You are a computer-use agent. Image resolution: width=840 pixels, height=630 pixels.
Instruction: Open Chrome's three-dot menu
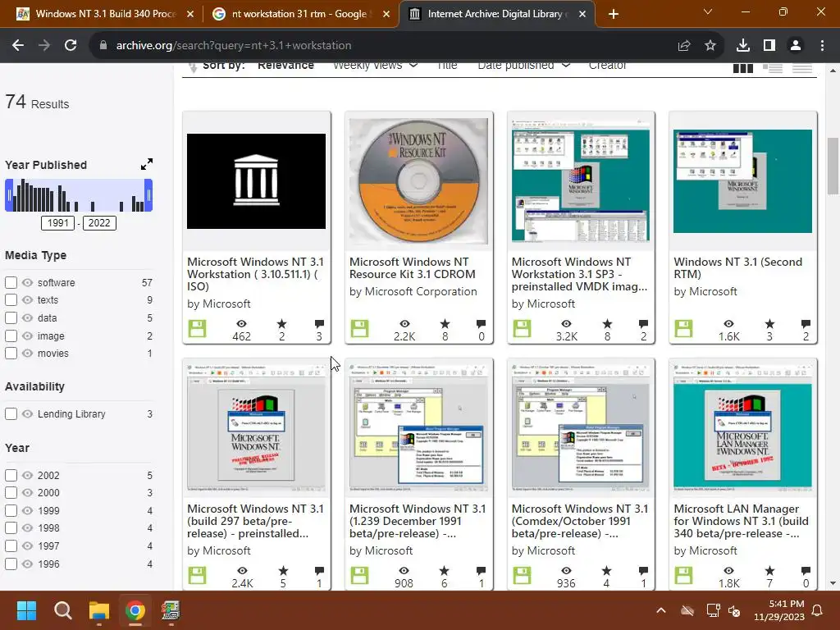[x=822, y=46]
